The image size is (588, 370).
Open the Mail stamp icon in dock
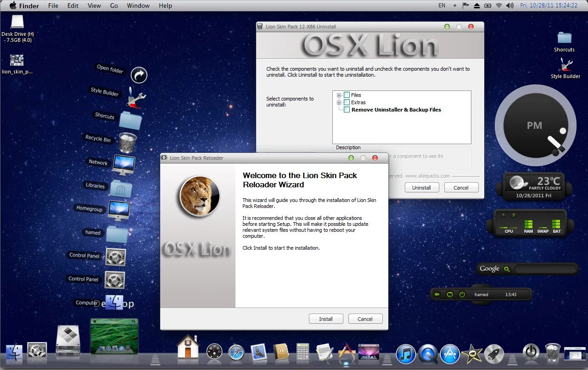tap(259, 352)
